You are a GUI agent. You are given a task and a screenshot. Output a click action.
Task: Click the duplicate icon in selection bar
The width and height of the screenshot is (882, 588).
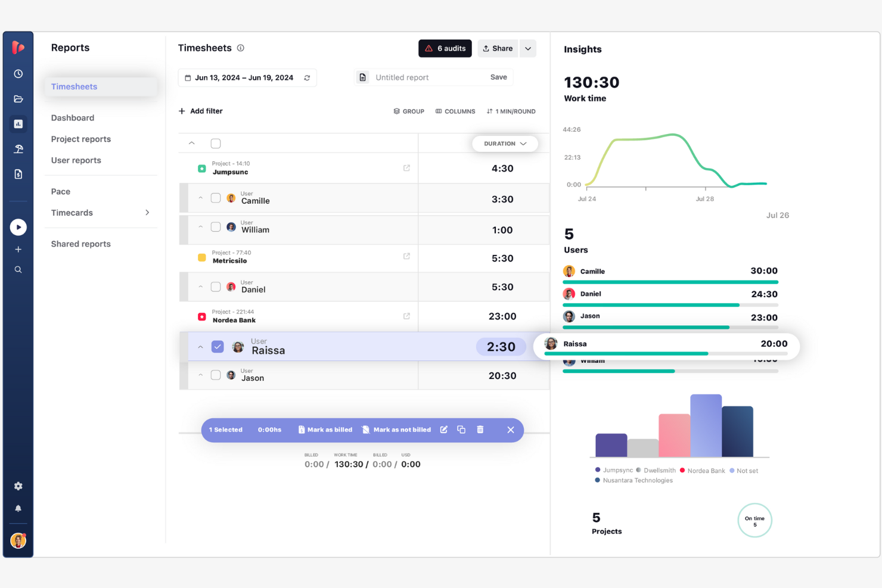coord(461,430)
